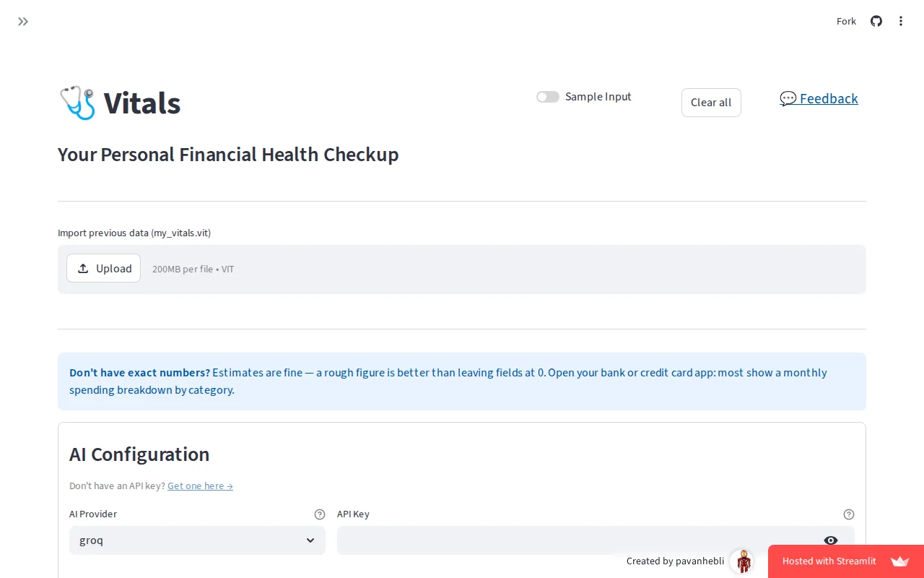
Task: Click the Vitals title heading
Action: 142,103
